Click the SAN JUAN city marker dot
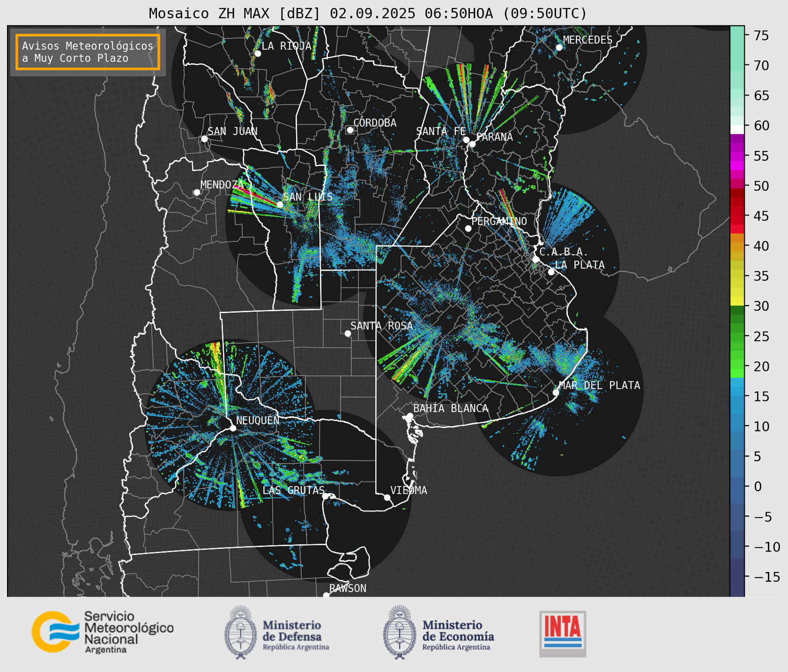 204,139
